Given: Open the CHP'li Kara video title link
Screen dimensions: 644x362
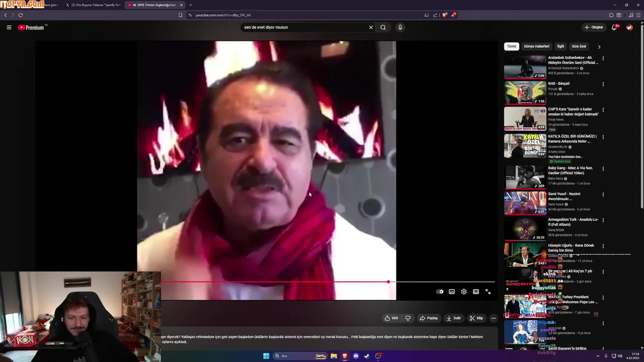Looking at the screenshot, I should pos(574,112).
